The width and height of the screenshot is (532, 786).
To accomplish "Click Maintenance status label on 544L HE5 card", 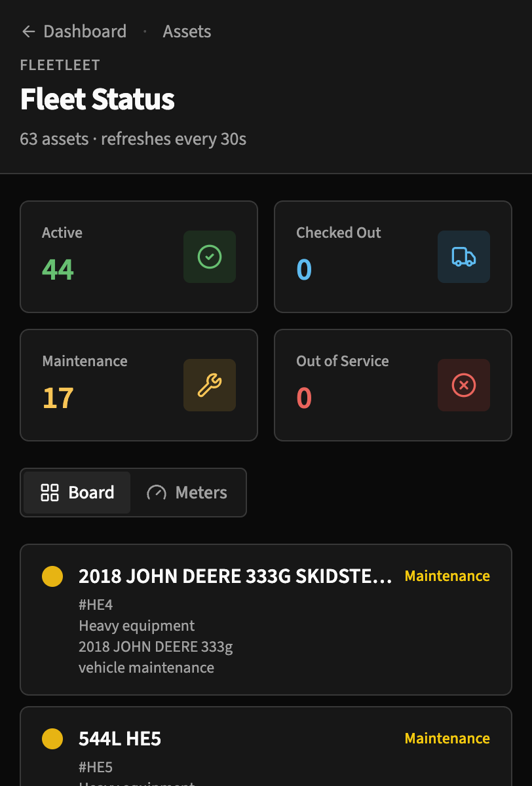I will [447, 738].
